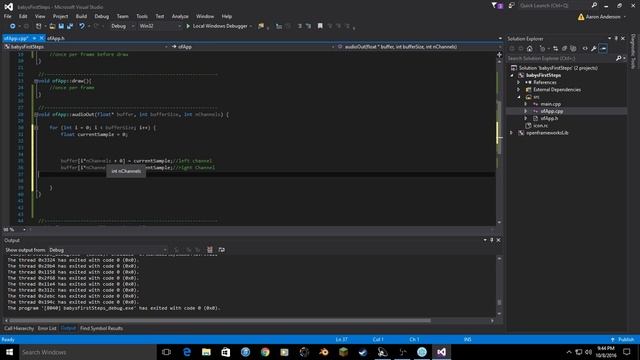Open the Debug menu
Screen dimensions: 640x360
(x=102, y=16)
